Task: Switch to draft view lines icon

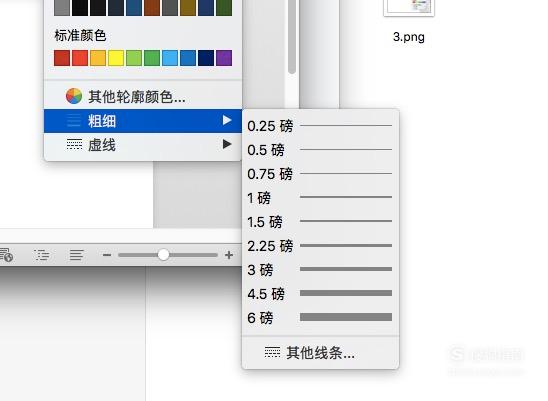Action: point(76,255)
